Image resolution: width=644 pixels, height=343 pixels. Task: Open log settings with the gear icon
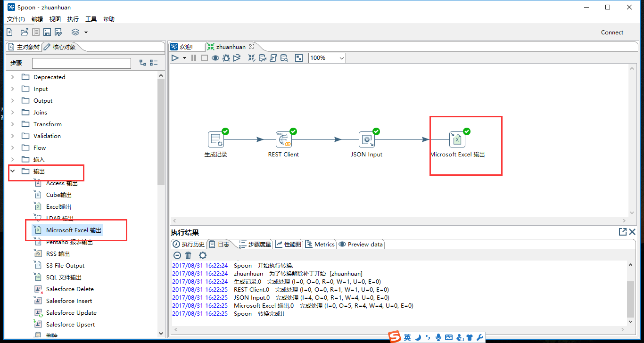tap(202, 255)
